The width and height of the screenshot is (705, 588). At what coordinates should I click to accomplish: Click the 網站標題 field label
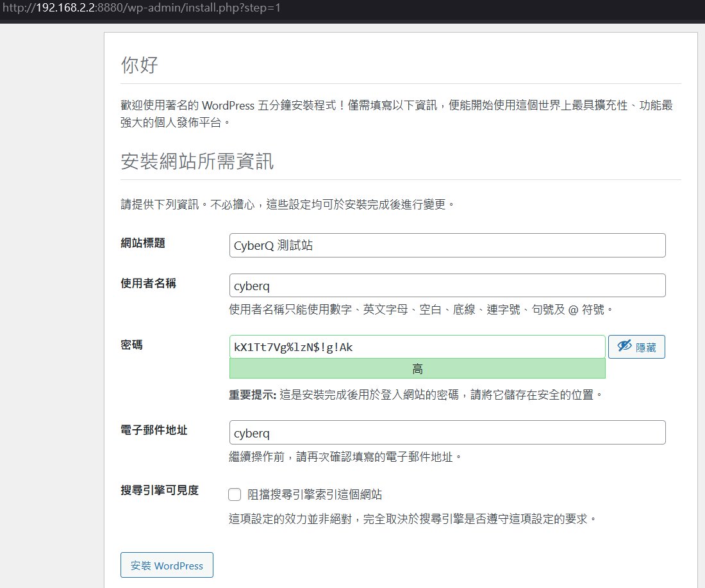click(x=142, y=243)
